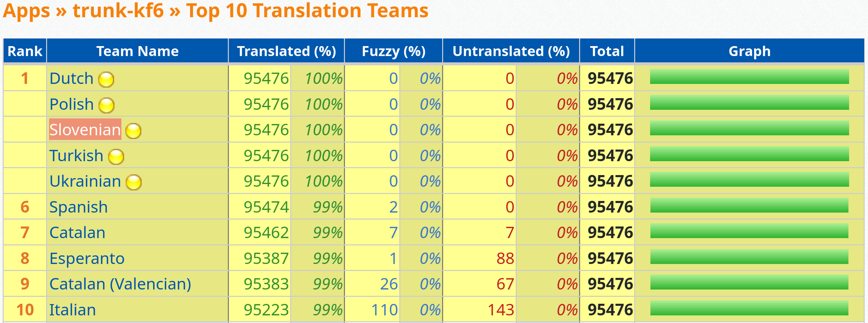Go to the Catalan (Valencian) team

(120, 284)
